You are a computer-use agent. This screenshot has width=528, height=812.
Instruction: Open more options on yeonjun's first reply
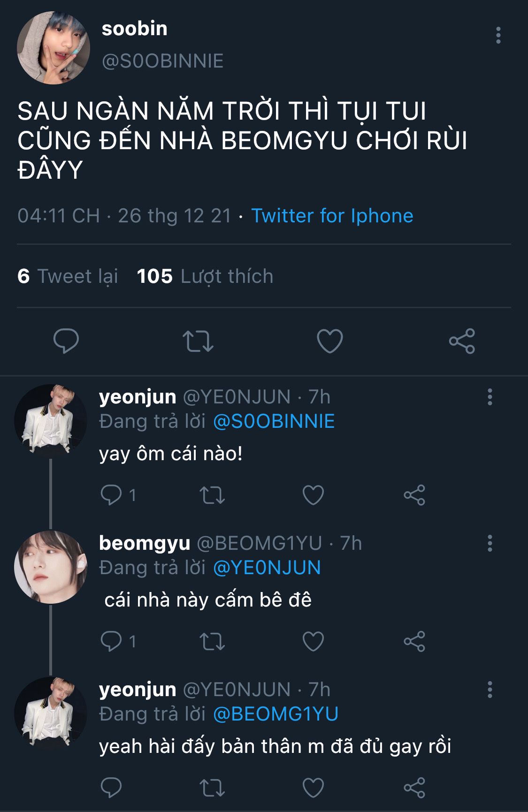point(490,397)
